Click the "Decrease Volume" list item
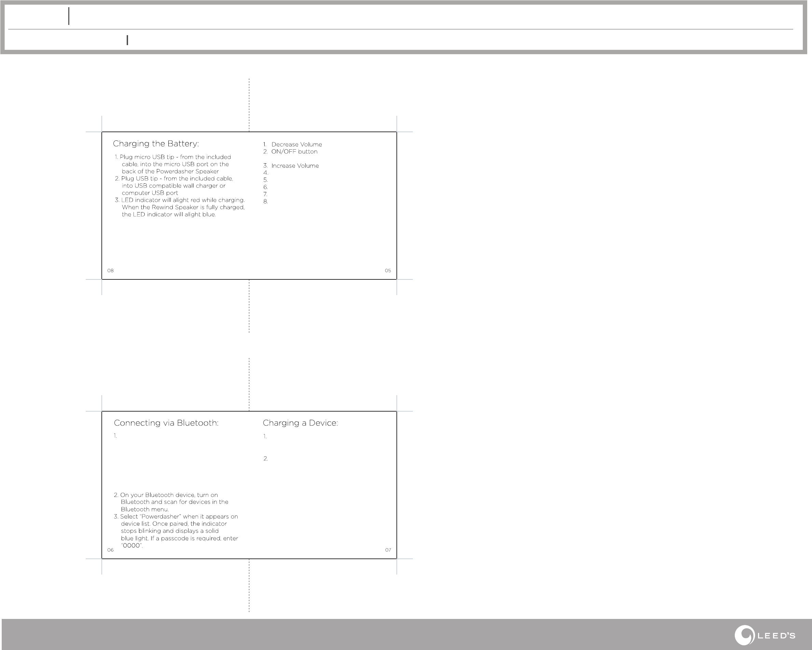 (296, 144)
